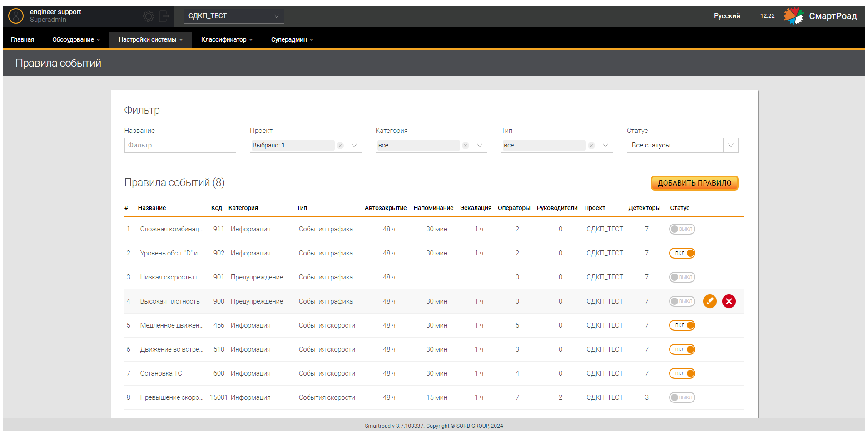Open the Классификатор menu
Viewport: 868px width, 436px height.
[x=227, y=39]
